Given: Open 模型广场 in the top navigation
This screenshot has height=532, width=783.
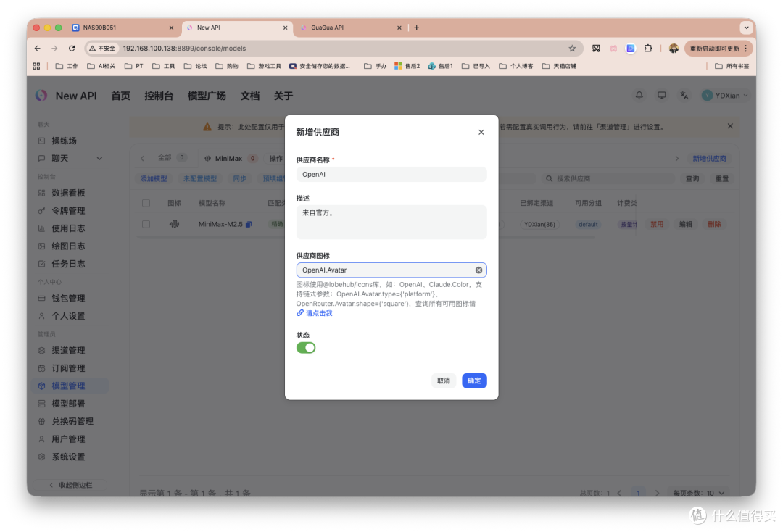Looking at the screenshot, I should (207, 96).
